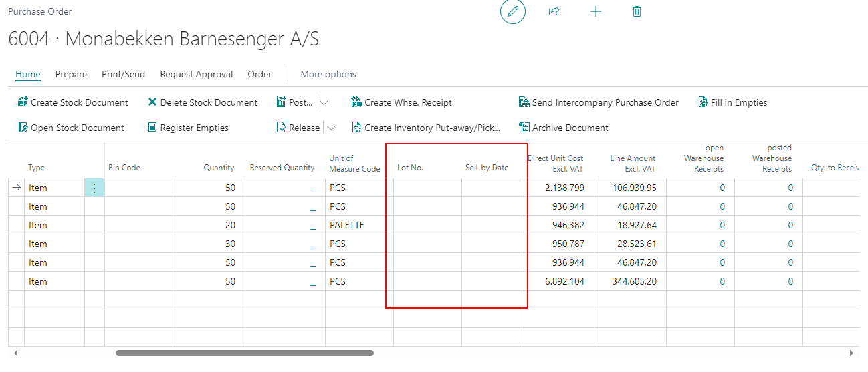This screenshot has height=372, width=868.
Task: Click Register Empties action
Action: coord(188,128)
